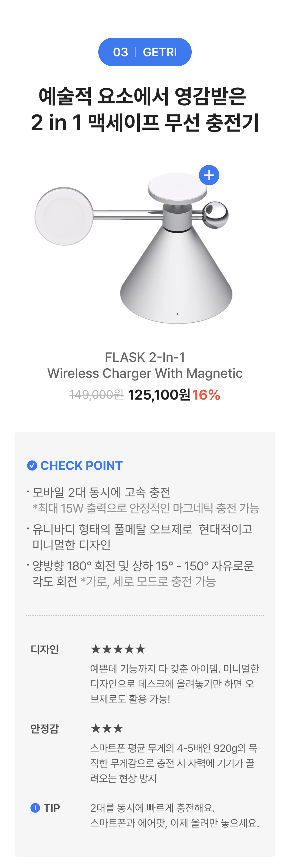Click the 안정감 rating label
Viewport: 290px width, 868px height.
[x=45, y=729]
